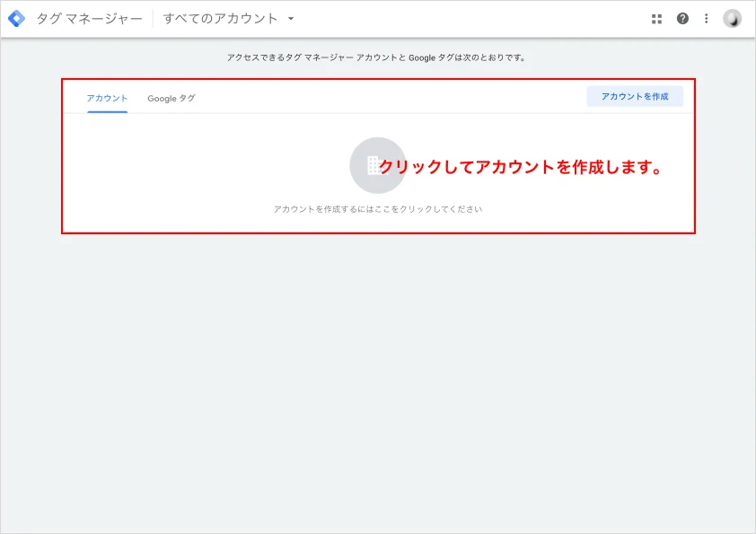Click the Tag Manager logo icon

click(17, 19)
